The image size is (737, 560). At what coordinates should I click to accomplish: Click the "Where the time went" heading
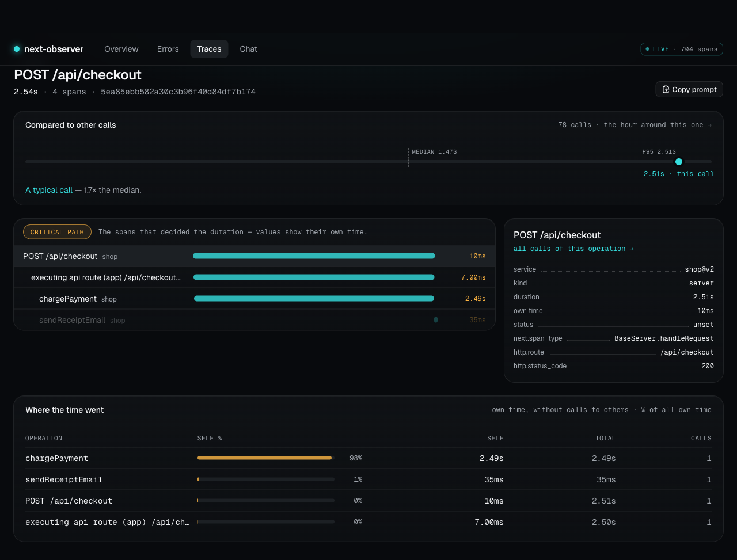tap(64, 410)
